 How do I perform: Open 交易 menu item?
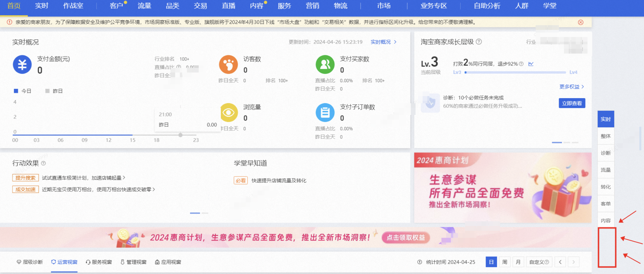coord(200,6)
